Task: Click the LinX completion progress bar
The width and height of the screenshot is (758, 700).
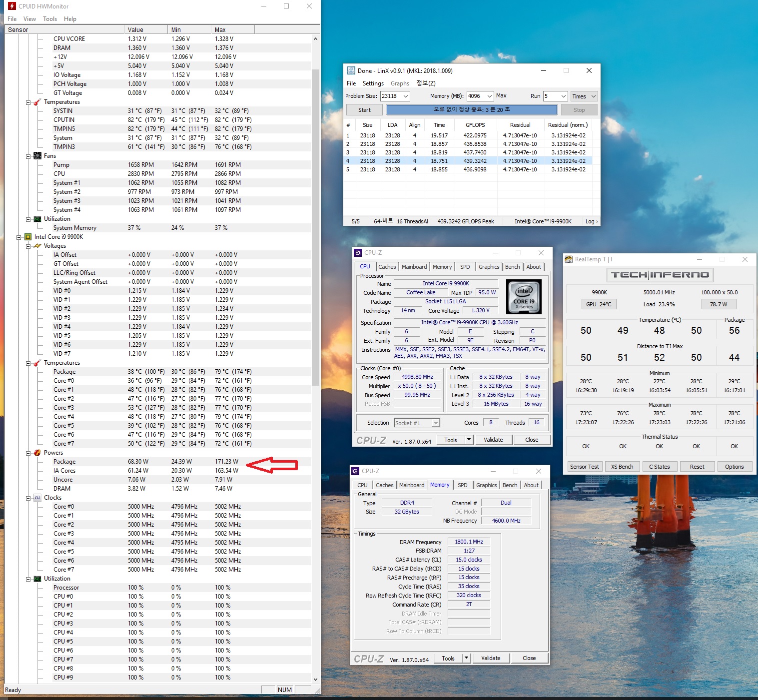Action: 472,110
